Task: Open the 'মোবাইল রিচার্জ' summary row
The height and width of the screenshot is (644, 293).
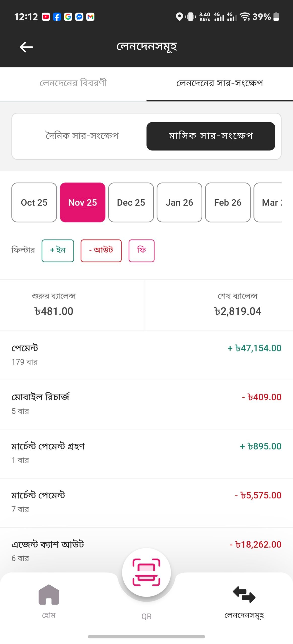Action: pyautogui.click(x=146, y=404)
